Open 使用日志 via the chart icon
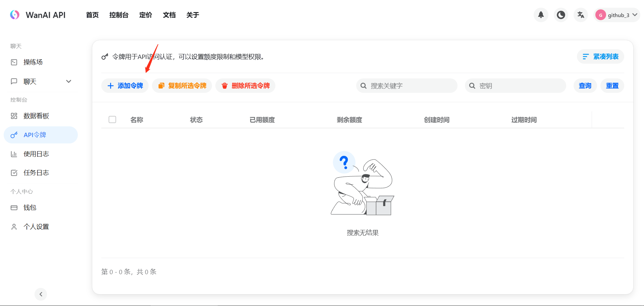 point(14,154)
